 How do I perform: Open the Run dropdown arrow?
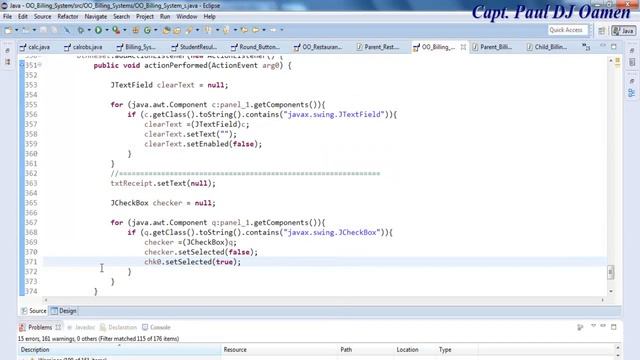(x=107, y=30)
